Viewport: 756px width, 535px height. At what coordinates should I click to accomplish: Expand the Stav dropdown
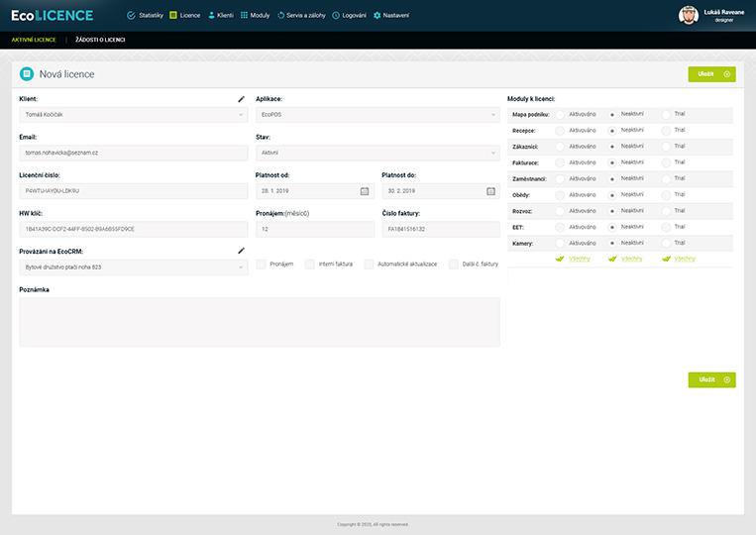(378, 153)
